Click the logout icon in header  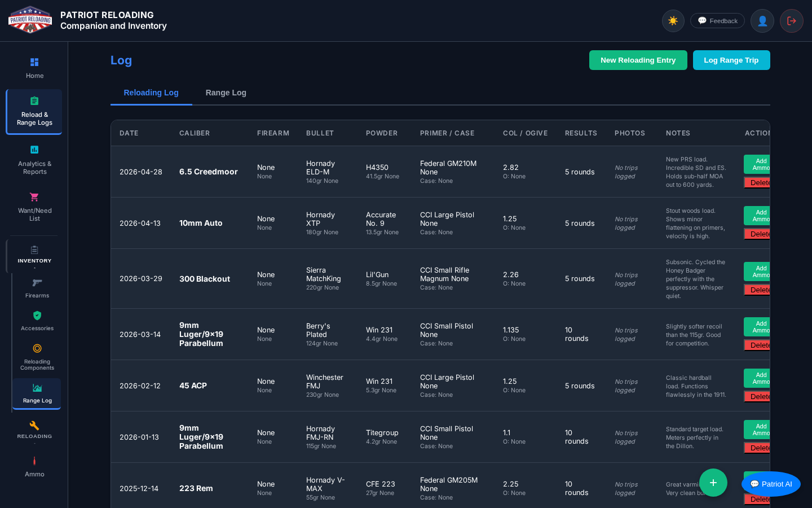pos(792,21)
